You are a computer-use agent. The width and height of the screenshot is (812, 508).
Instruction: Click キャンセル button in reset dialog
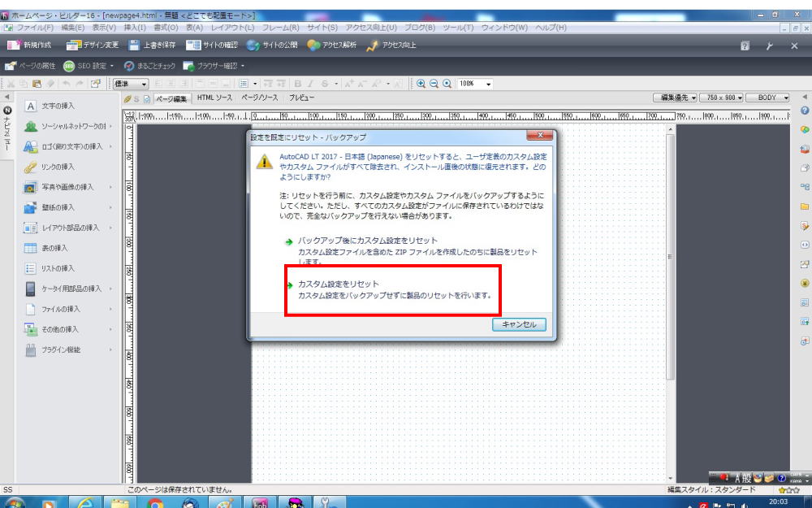[519, 324]
